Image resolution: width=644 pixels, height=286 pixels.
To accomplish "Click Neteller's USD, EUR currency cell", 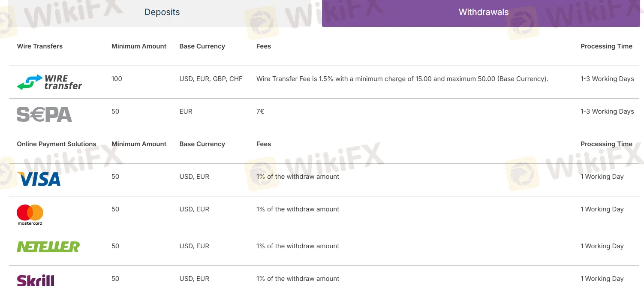I will point(194,246).
